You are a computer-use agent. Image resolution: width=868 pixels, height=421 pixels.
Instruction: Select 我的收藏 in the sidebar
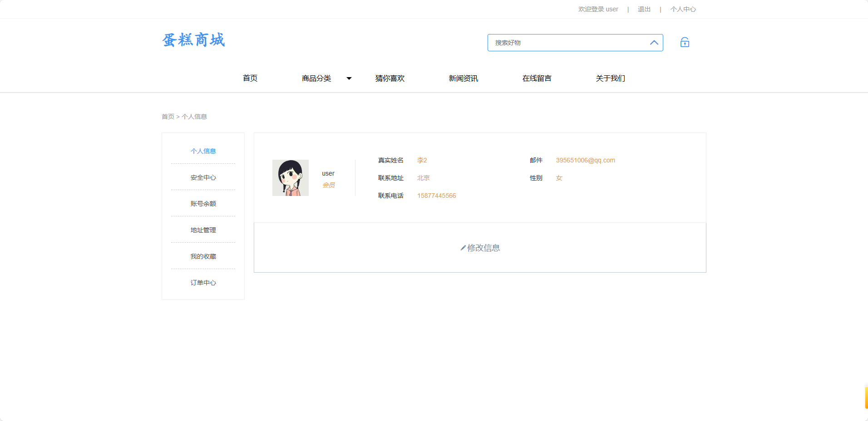pos(203,256)
